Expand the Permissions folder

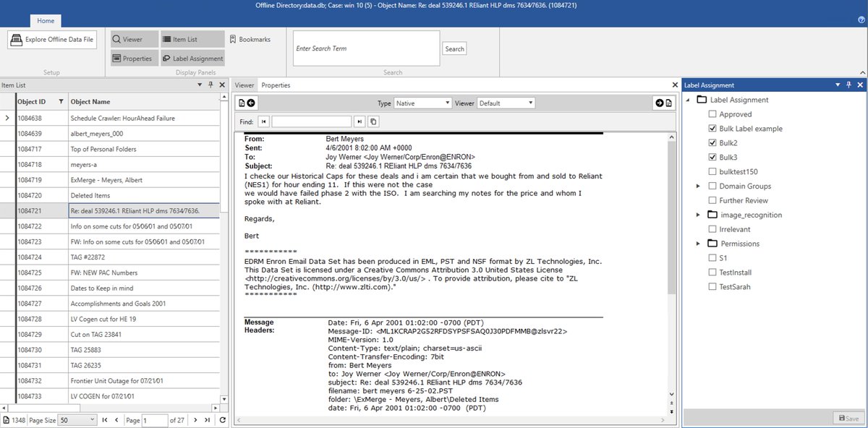(x=699, y=244)
